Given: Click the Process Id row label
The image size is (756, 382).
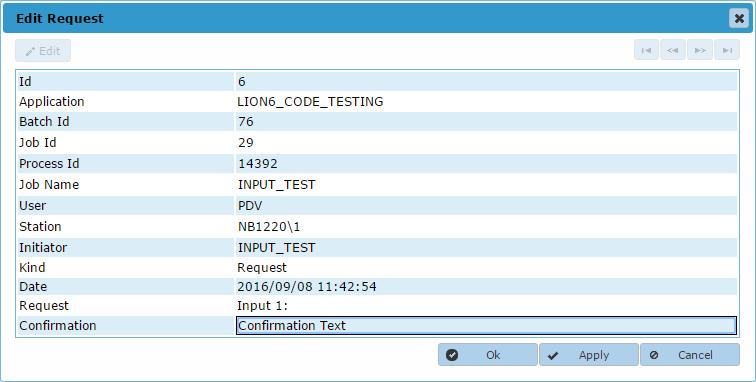Looking at the screenshot, I should point(49,164).
